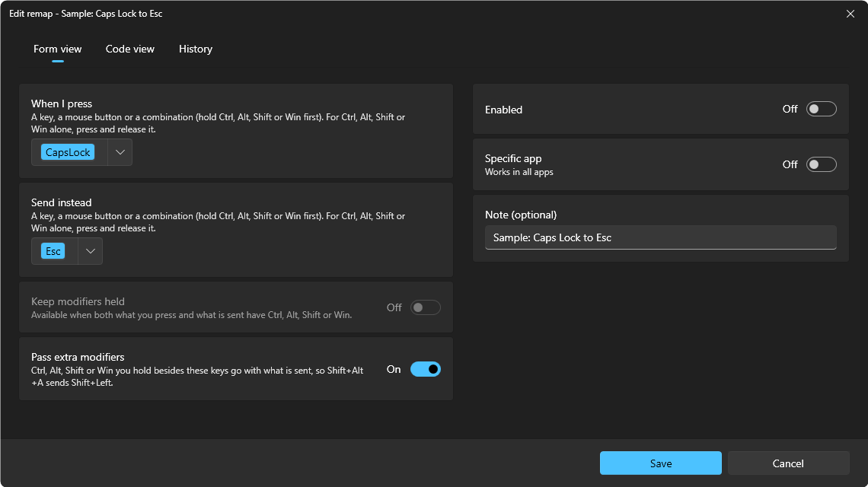868x487 pixels.
Task: Click the "When I press" heading
Action: click(x=62, y=103)
